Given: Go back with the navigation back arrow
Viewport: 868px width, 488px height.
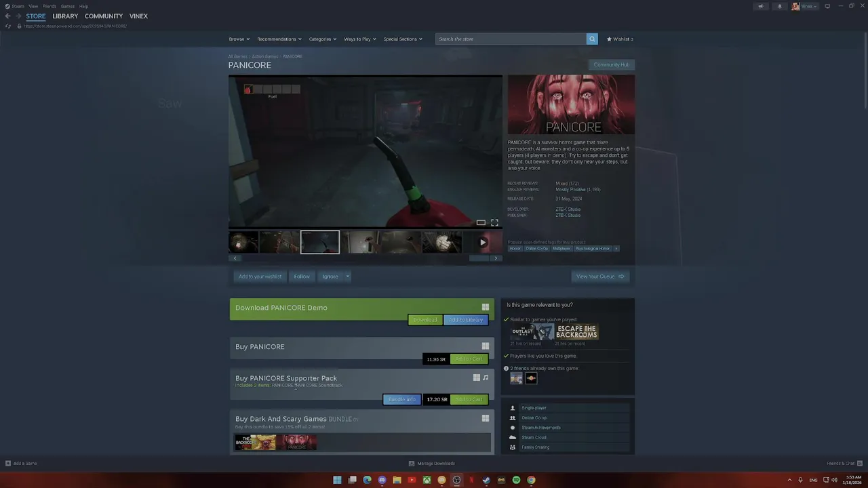Looking at the screenshot, I should point(7,16).
